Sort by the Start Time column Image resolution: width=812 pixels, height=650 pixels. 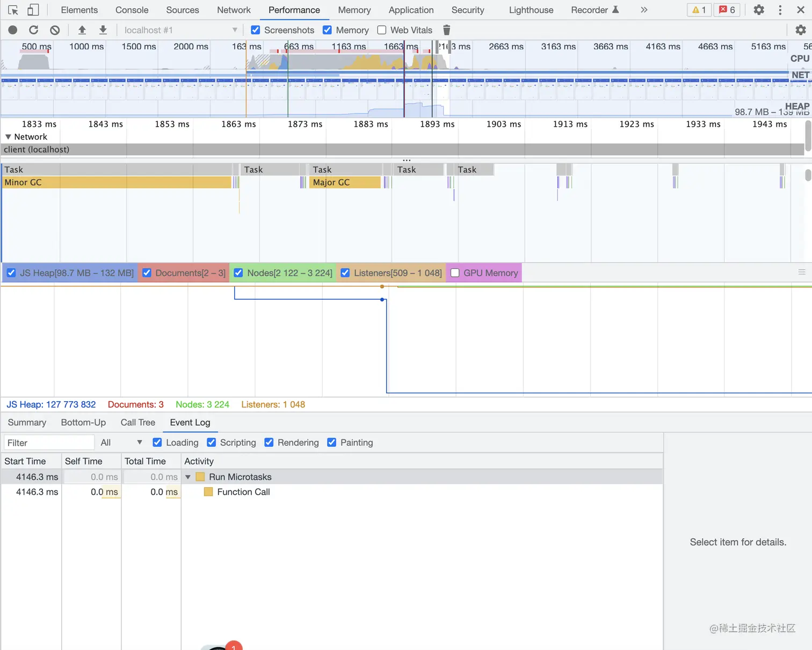click(31, 461)
